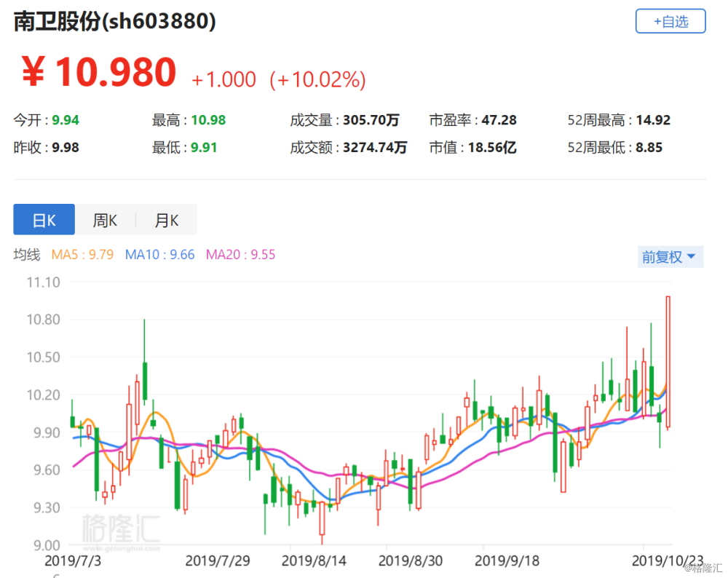
Task: Click the 市盈率 value 47.28
Action: pos(499,120)
